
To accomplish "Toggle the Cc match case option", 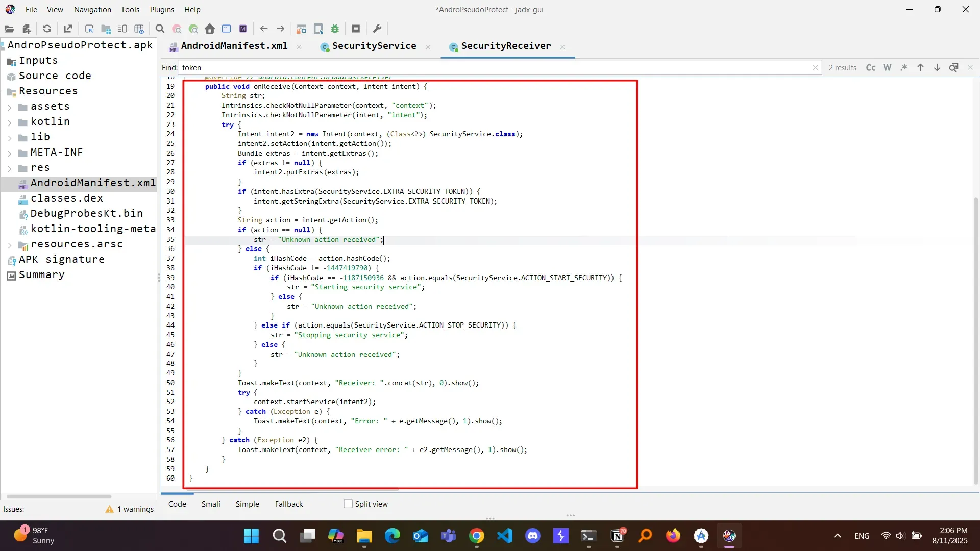I will [871, 68].
